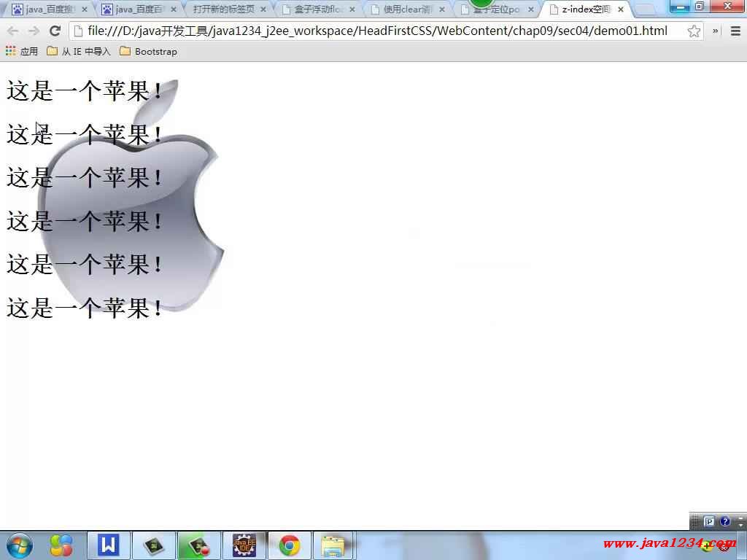Viewport: 747px width, 560px height.
Task: Click the browser forward arrow
Action: point(34,31)
